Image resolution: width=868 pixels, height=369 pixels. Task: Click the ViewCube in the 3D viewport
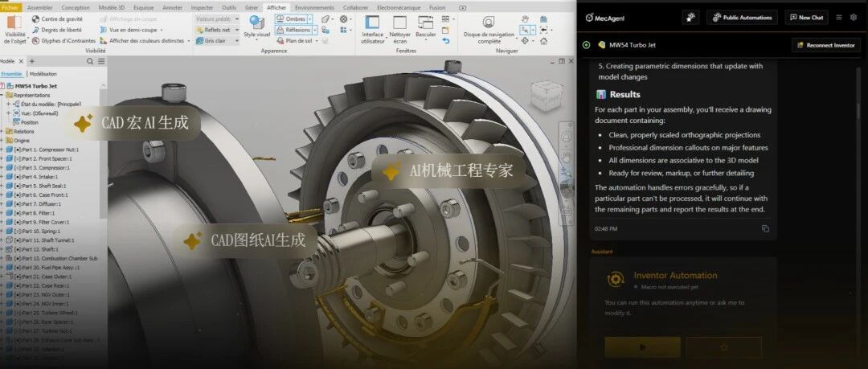click(547, 96)
